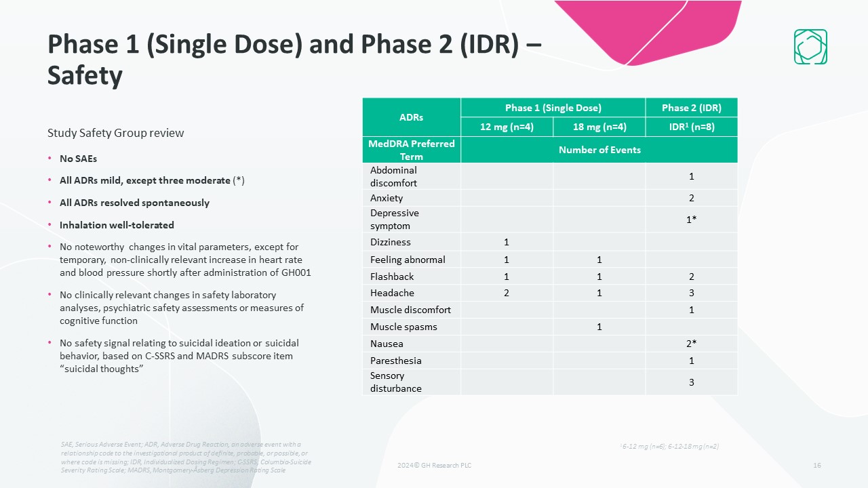Image resolution: width=868 pixels, height=488 pixels.
Task: Select the 18 mg value for Muscle spasms
Action: [599, 327]
